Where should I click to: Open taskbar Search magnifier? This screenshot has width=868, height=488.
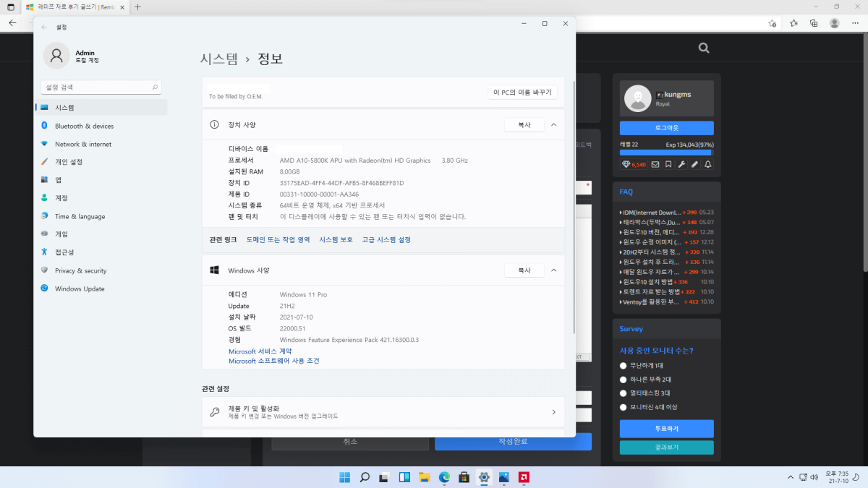(365, 477)
